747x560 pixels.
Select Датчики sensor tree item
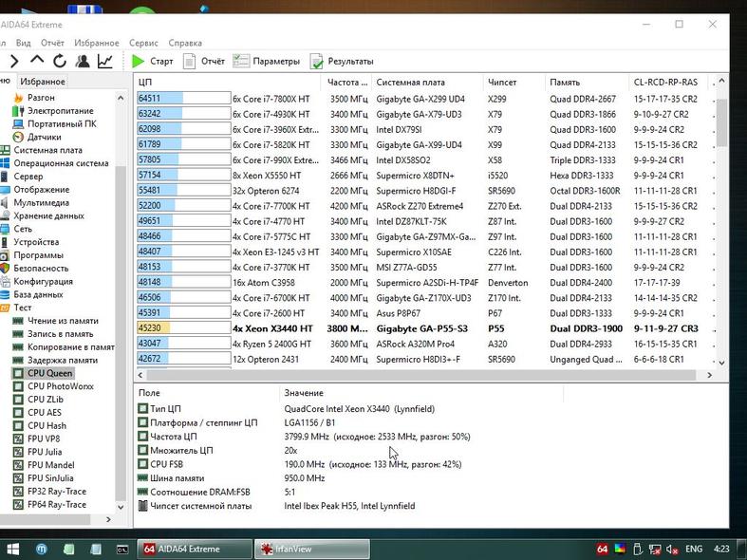(x=44, y=137)
